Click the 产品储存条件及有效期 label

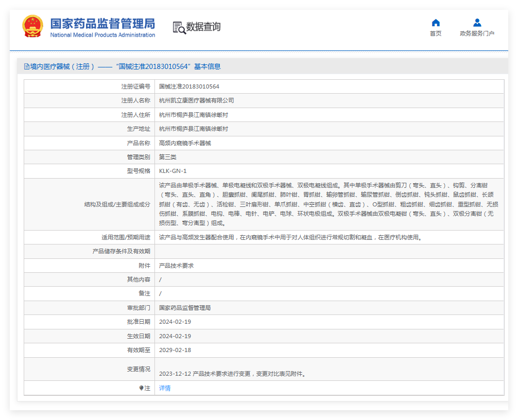click(x=121, y=251)
